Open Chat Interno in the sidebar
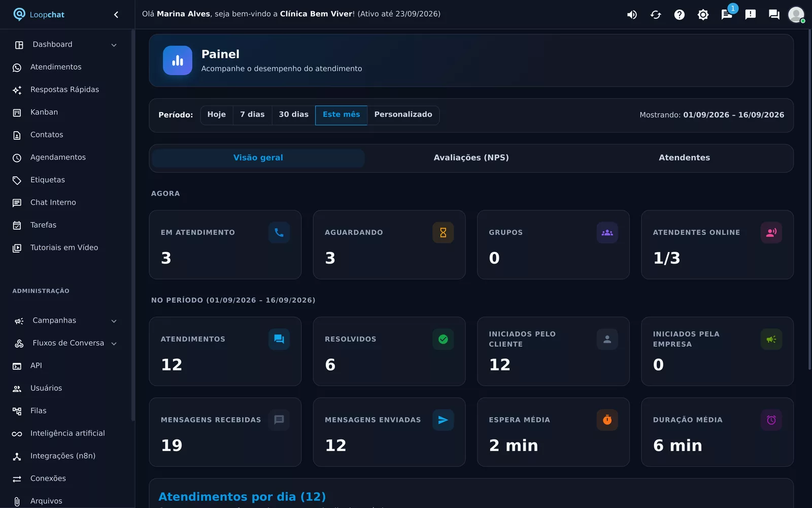This screenshot has width=812, height=508. tap(66, 203)
